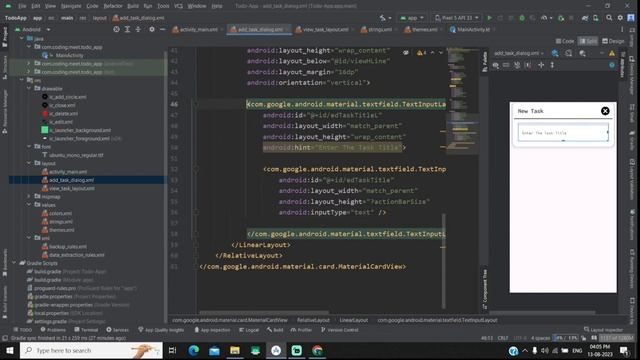Open Search Everywhere magnifier icon
Image resolution: width=640 pixels, height=360 pixels.
click(609, 18)
